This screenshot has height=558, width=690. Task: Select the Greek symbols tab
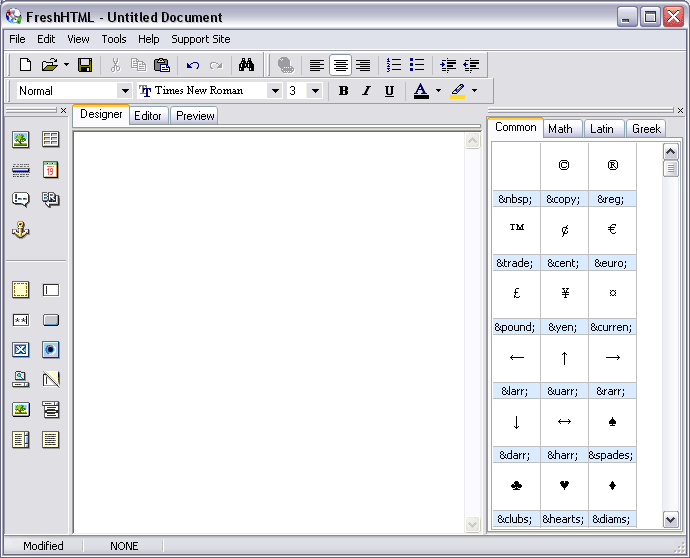646,128
